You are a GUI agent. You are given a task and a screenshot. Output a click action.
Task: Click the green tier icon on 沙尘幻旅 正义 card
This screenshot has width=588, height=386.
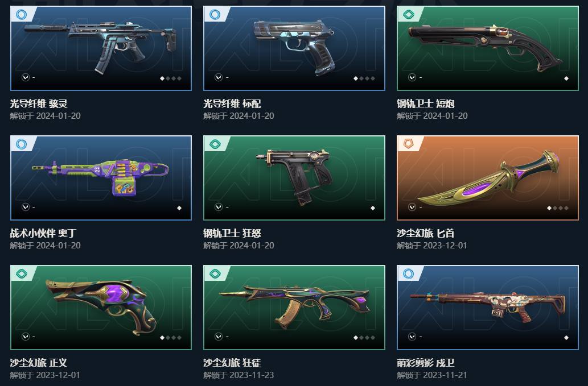coord(22,273)
